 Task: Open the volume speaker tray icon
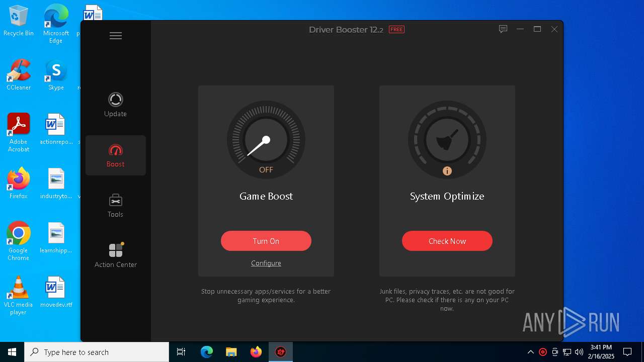pos(579,352)
